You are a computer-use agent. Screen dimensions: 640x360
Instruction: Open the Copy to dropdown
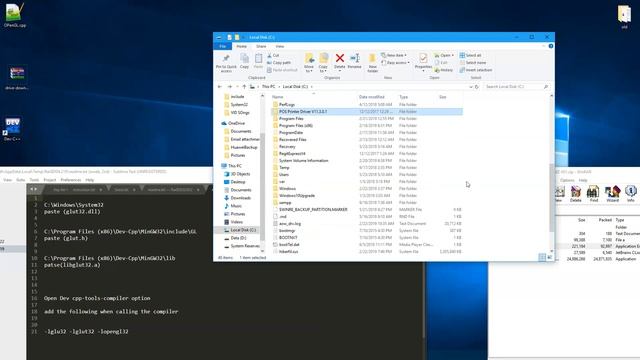click(x=323, y=63)
